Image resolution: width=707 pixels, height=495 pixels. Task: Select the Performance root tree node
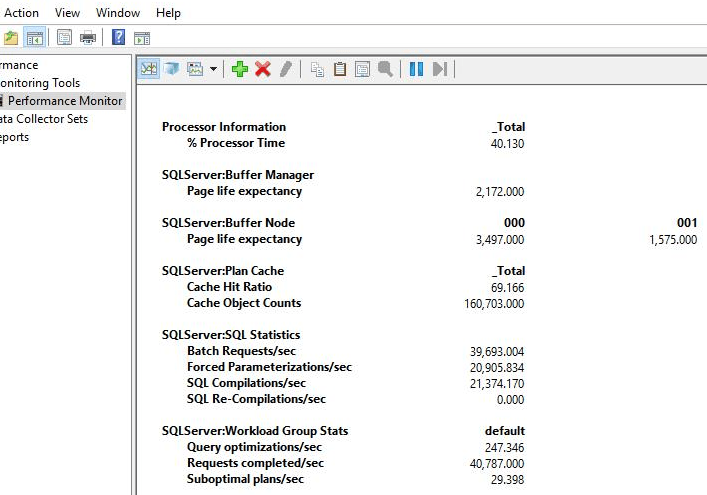point(19,65)
